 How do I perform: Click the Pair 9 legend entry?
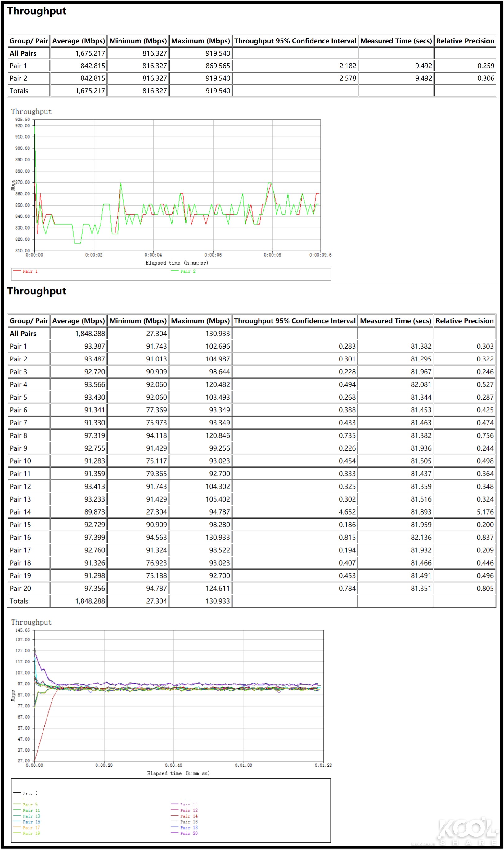tap(26, 805)
